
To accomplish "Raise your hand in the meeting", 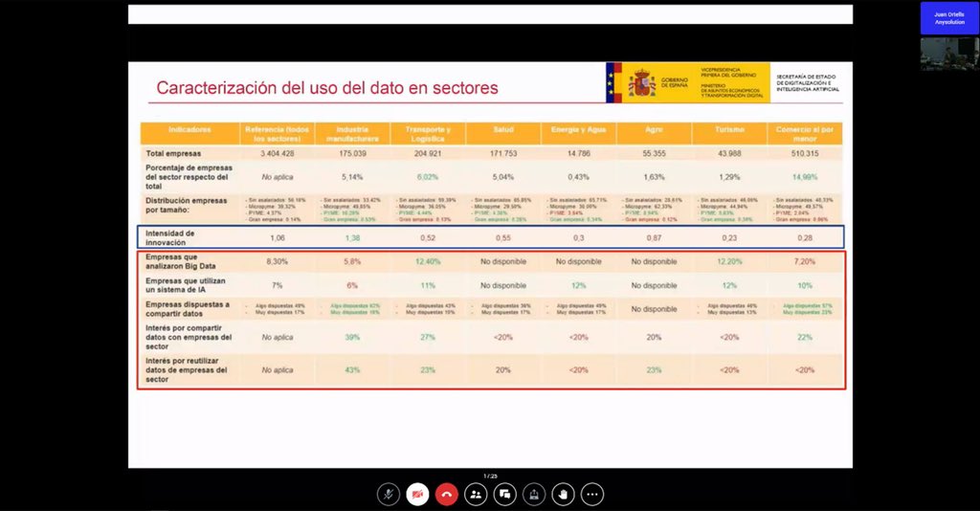I will (563, 494).
